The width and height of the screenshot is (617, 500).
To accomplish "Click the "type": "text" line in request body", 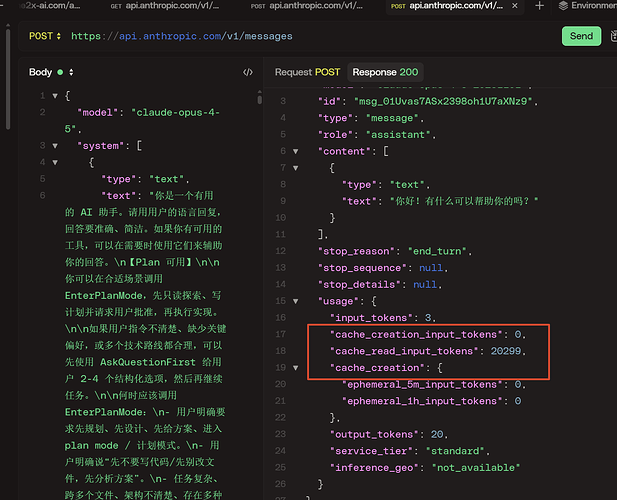I will pyautogui.click(x=145, y=179).
